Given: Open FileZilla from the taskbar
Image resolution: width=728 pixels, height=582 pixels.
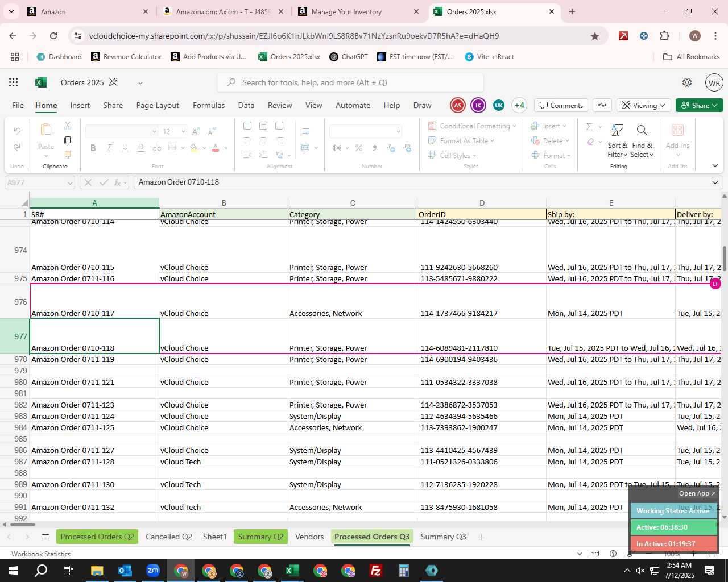Looking at the screenshot, I should point(375,571).
